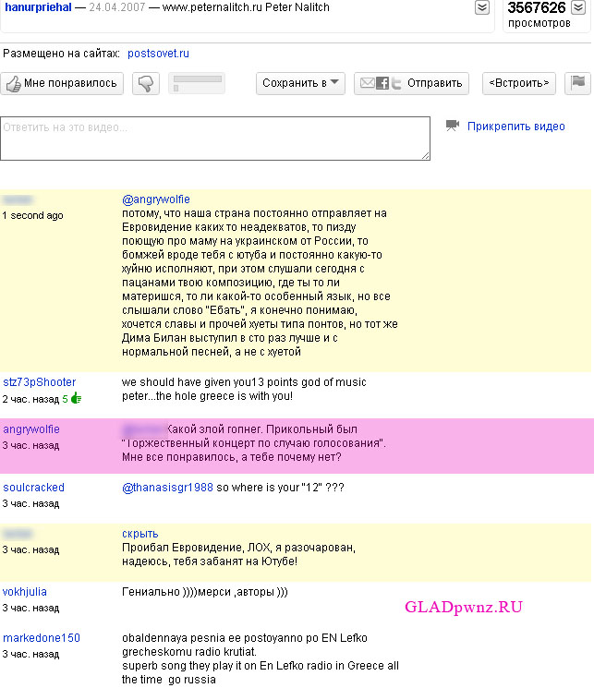The image size is (594, 700).
Task: Click the 'Ответить на это видео' text box
Action: 215,138
